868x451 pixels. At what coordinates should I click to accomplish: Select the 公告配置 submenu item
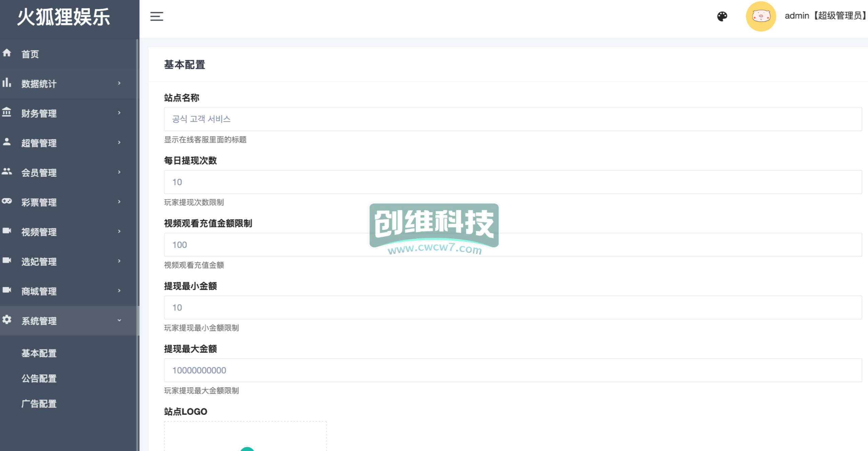(39, 378)
